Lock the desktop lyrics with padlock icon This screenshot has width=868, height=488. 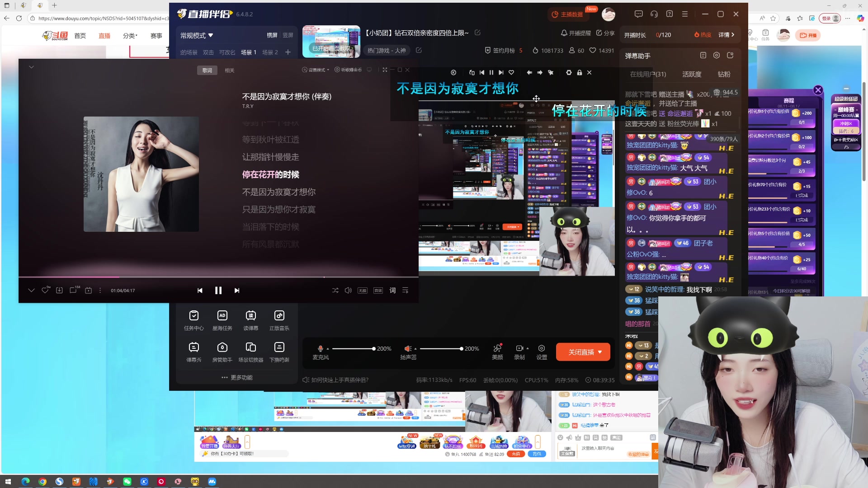[x=580, y=72]
